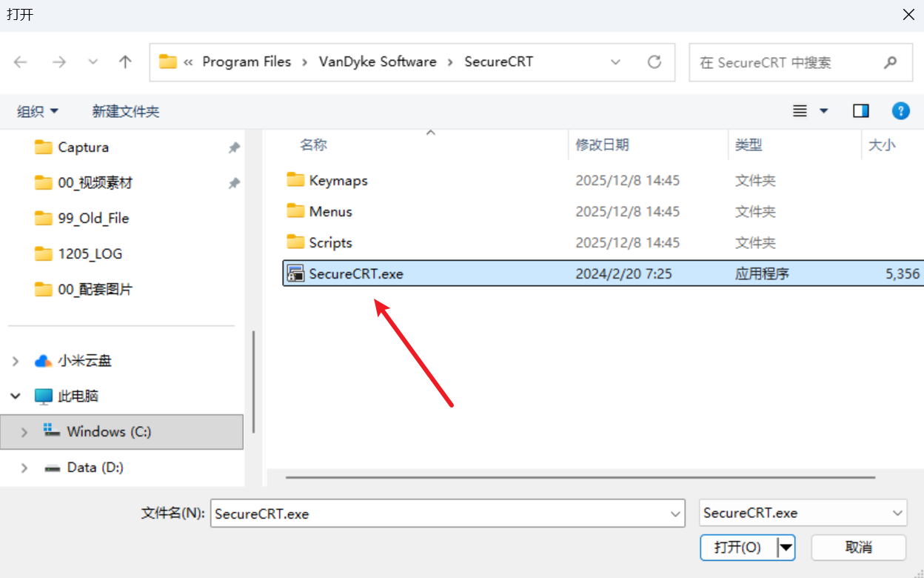Open the 文件名 dropdown arrow
This screenshot has width=924, height=578.
(x=674, y=513)
